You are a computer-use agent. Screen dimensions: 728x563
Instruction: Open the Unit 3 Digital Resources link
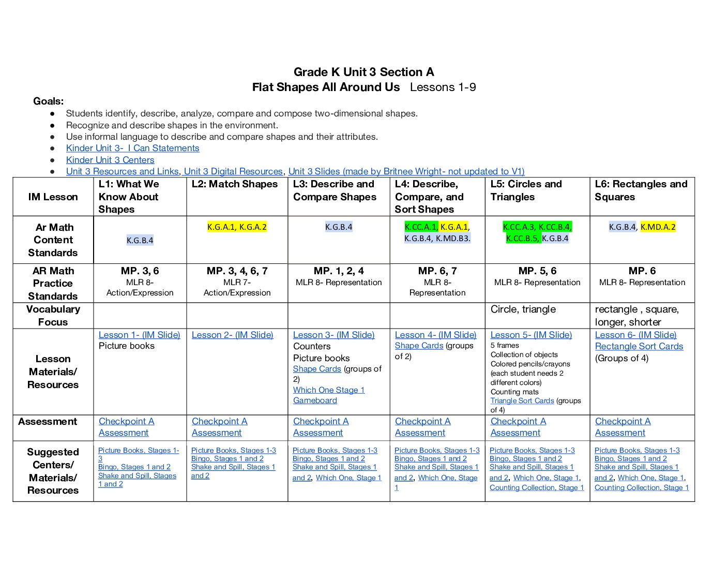[233, 171]
